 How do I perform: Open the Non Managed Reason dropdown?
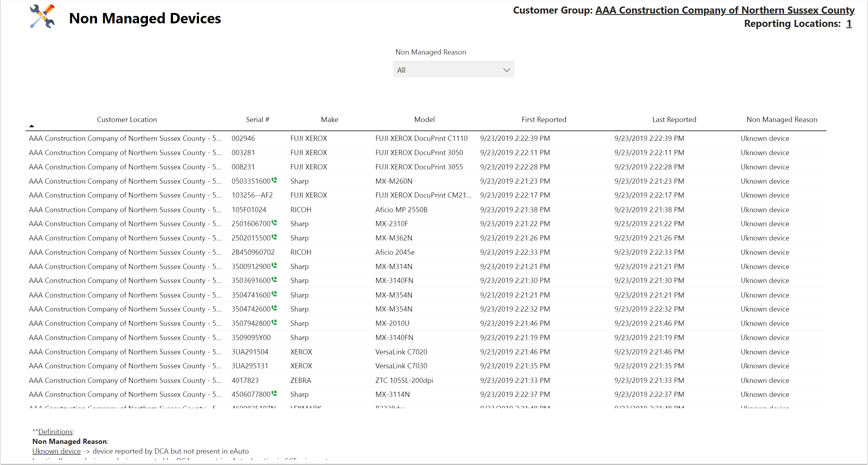point(454,69)
